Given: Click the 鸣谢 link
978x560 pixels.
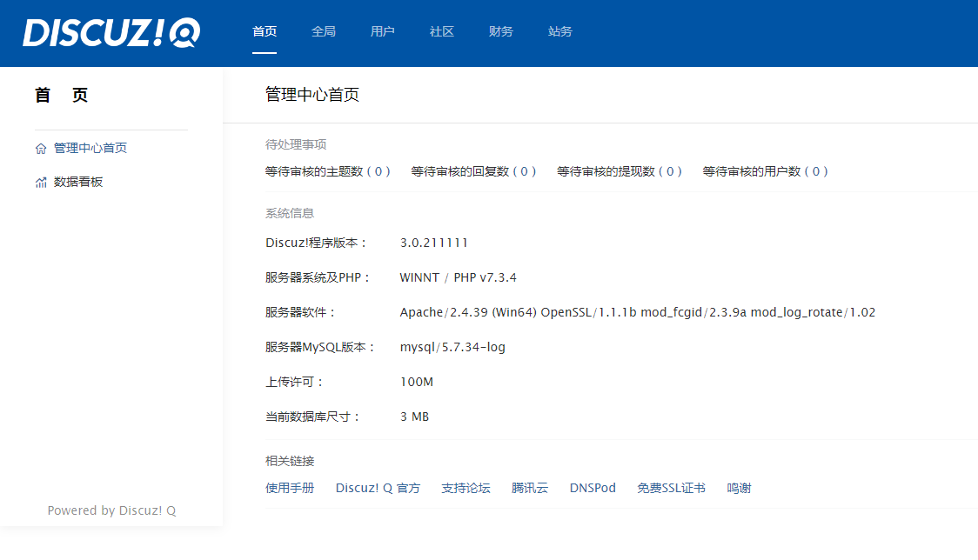Looking at the screenshot, I should pos(739,488).
